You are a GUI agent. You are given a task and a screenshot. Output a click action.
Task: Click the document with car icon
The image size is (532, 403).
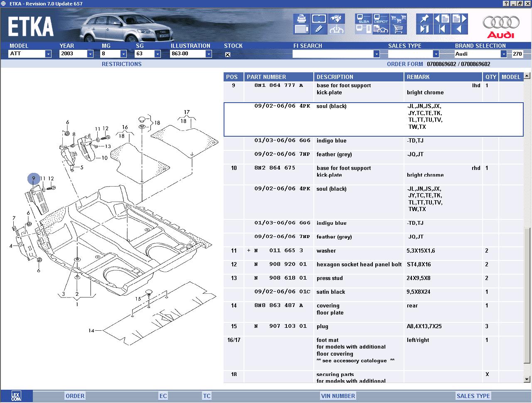point(381,29)
